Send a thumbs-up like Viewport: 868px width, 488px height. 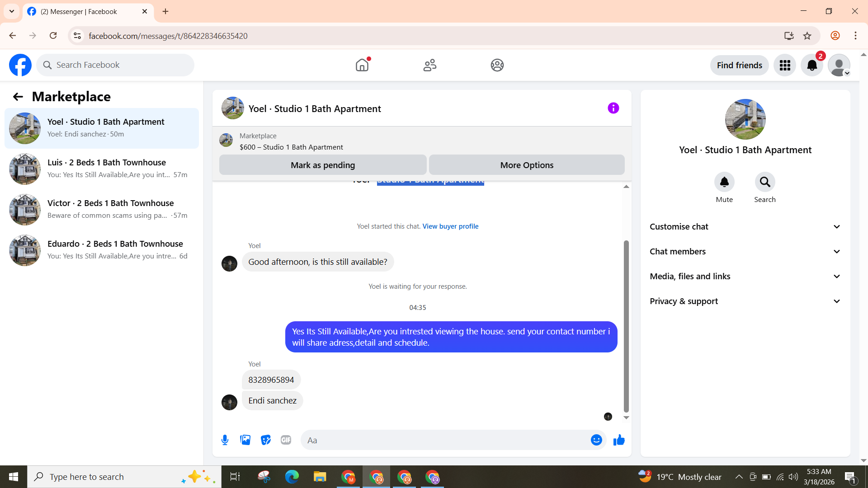point(619,440)
